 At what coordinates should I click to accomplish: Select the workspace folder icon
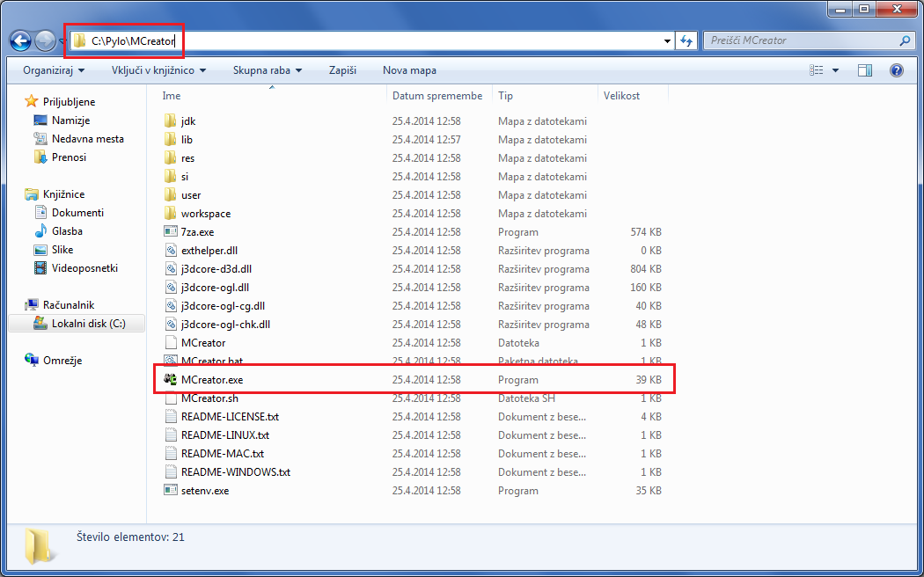pyautogui.click(x=171, y=213)
